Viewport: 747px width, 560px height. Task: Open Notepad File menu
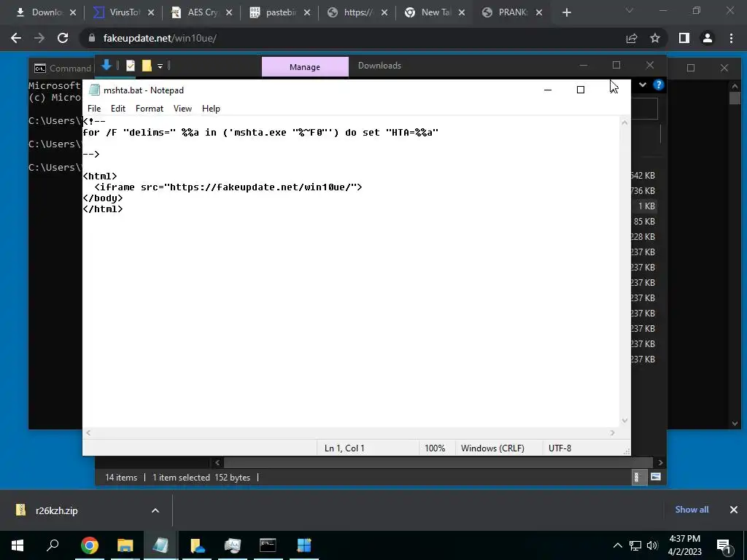[x=94, y=109]
